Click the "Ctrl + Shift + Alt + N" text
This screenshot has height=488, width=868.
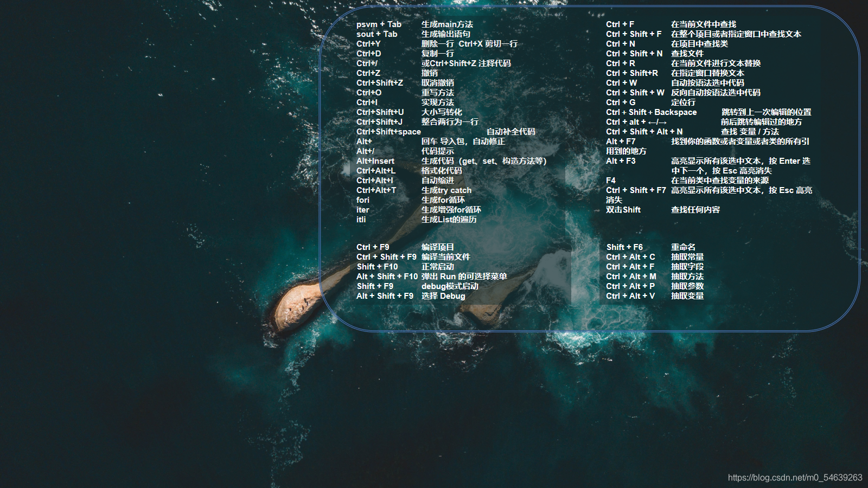pyautogui.click(x=644, y=132)
